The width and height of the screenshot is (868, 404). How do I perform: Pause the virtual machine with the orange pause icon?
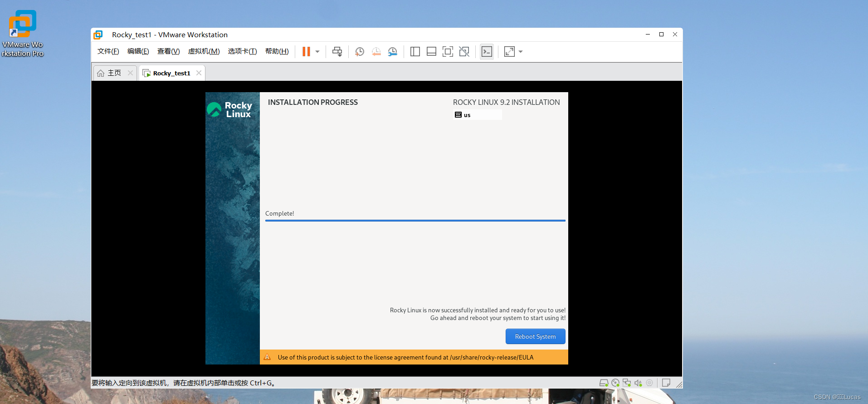click(x=306, y=52)
